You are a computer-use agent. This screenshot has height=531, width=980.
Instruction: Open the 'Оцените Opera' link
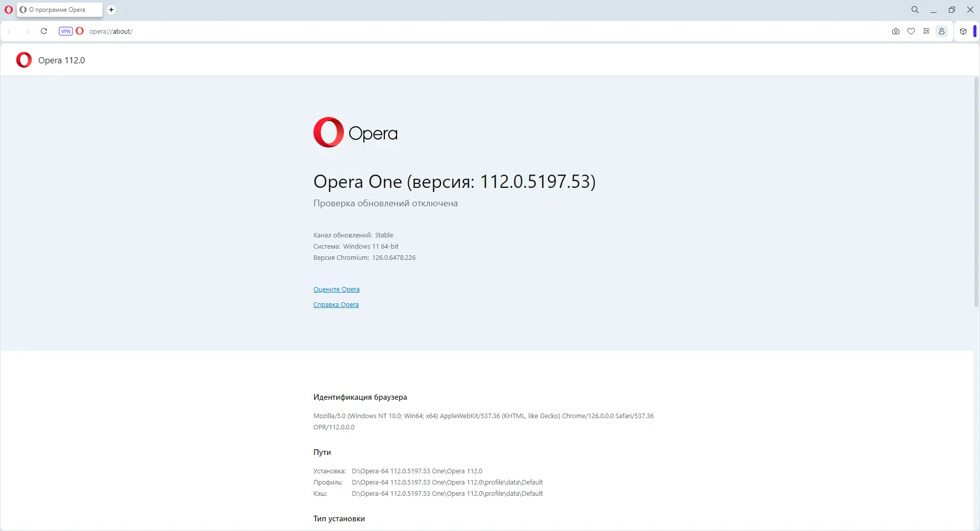click(336, 289)
